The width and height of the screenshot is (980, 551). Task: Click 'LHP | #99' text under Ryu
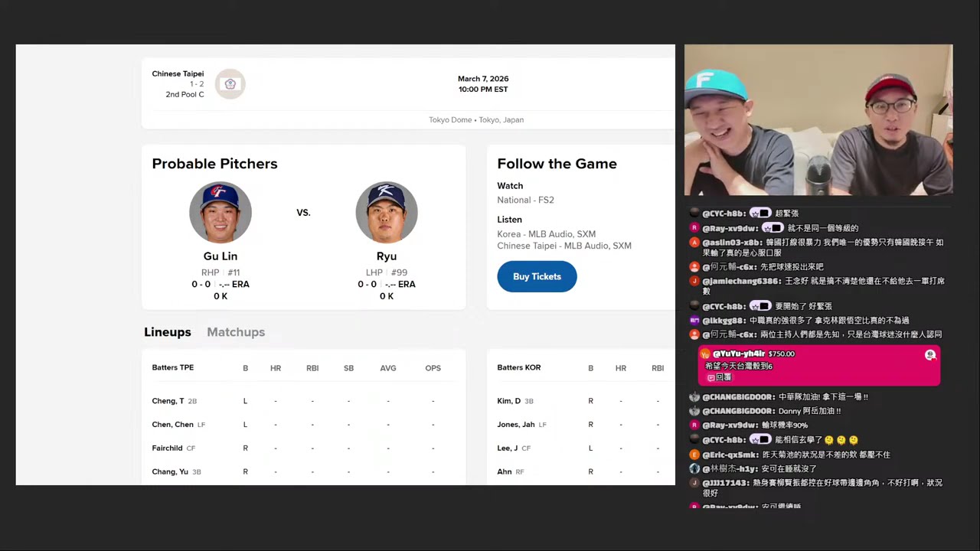387,272
